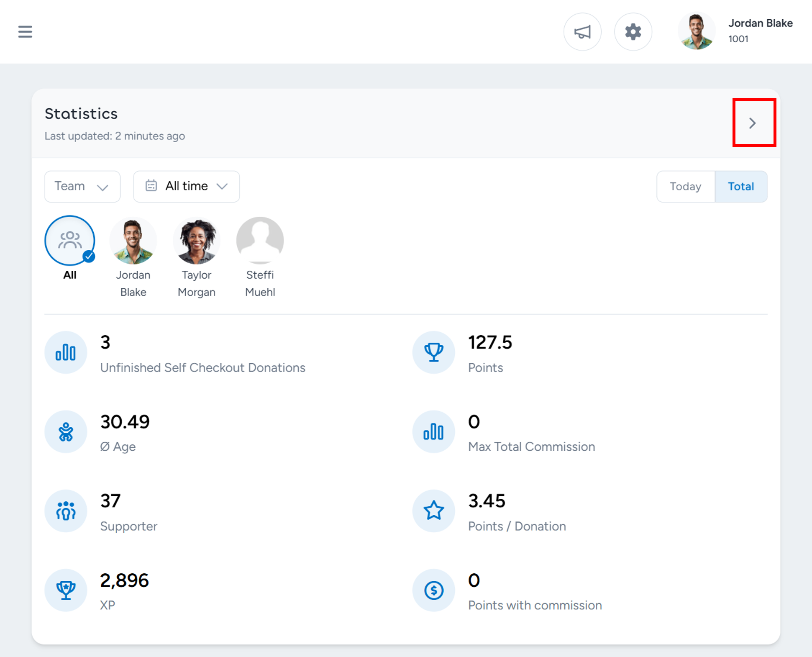Click the calendar icon in date filter
Viewport: 812px width, 657px height.
click(151, 185)
